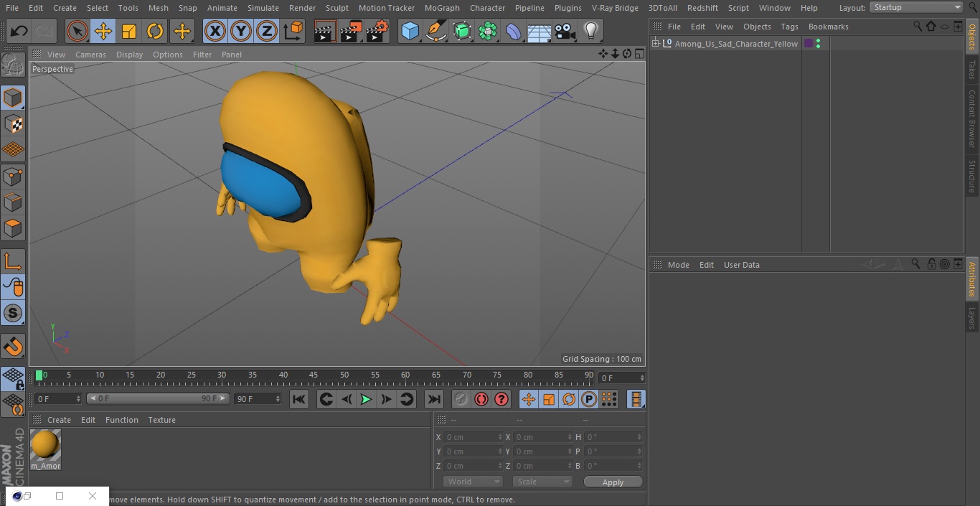The image size is (980, 506).
Task: Go to start of timeline
Action: pyautogui.click(x=299, y=399)
